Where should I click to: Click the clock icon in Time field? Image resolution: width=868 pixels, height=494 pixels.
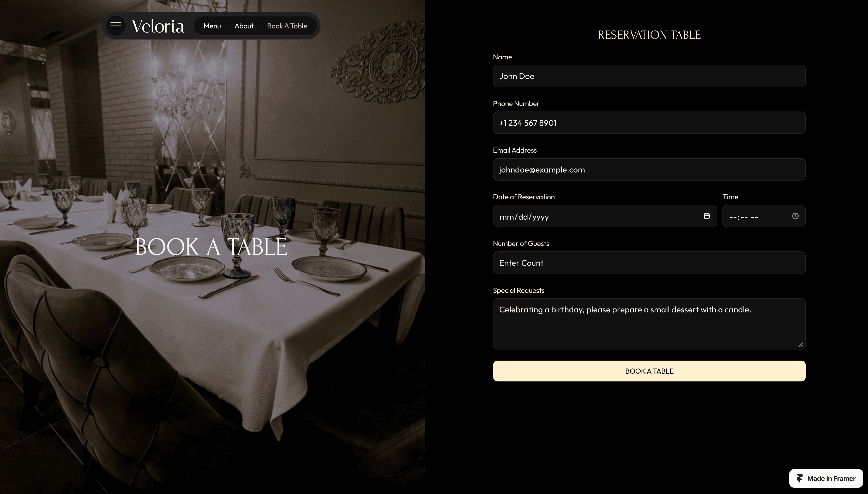coord(795,216)
